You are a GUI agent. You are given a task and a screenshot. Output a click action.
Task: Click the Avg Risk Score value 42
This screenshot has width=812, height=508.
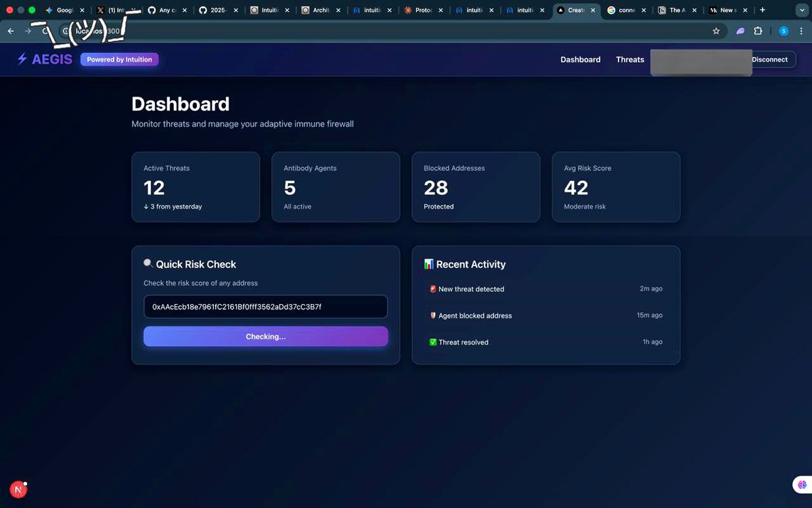click(577, 188)
